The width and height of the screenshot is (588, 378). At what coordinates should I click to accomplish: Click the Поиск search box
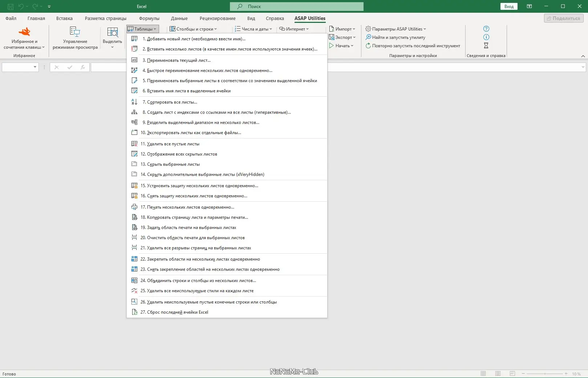(297, 7)
